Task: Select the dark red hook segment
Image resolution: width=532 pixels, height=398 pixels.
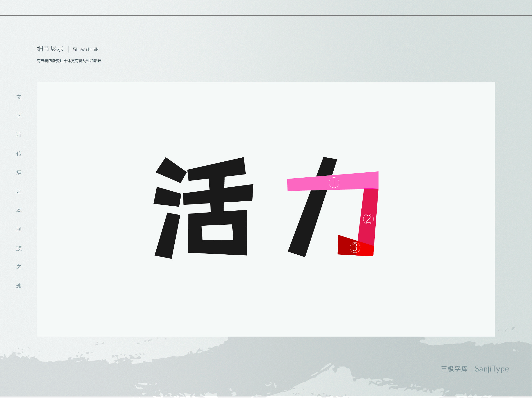Action: [x=344, y=247]
